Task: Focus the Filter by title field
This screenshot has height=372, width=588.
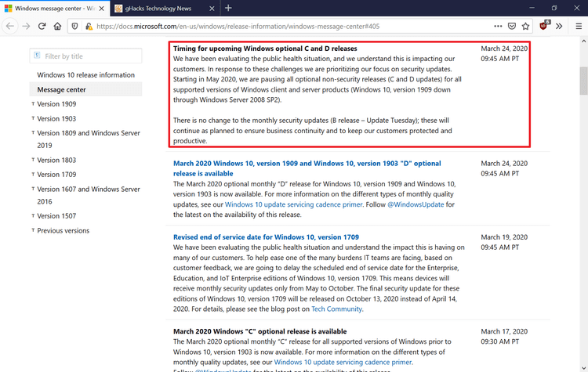Action: click(x=86, y=56)
